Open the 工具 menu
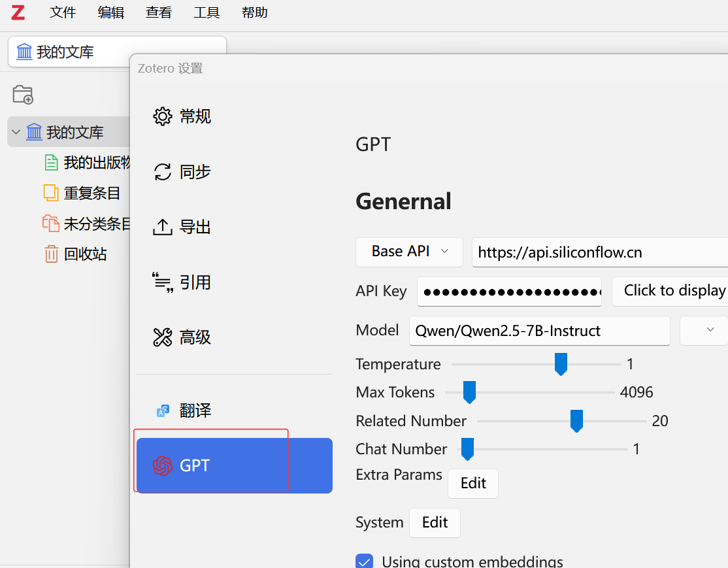The width and height of the screenshot is (728, 568). coord(207,12)
